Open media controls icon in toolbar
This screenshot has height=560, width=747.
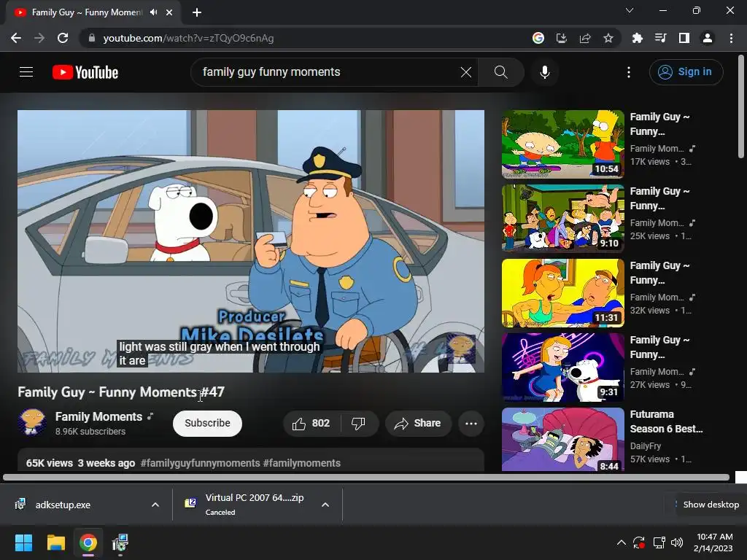tap(660, 38)
